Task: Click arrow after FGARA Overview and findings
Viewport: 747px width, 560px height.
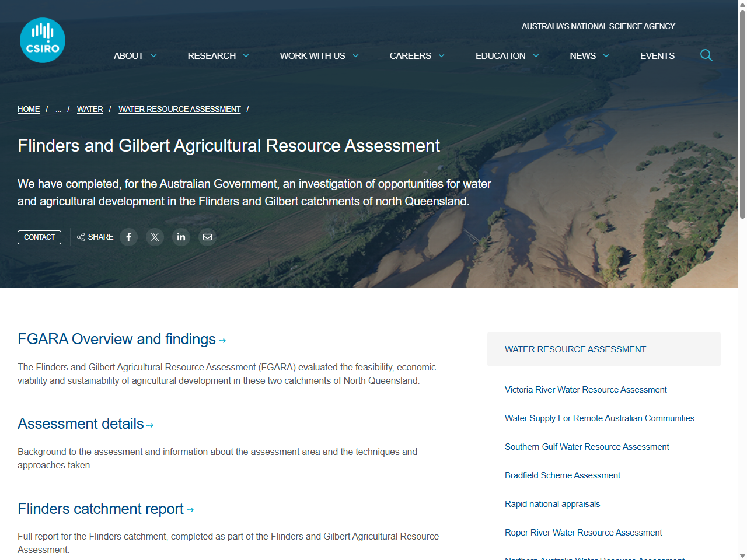Action: click(222, 341)
